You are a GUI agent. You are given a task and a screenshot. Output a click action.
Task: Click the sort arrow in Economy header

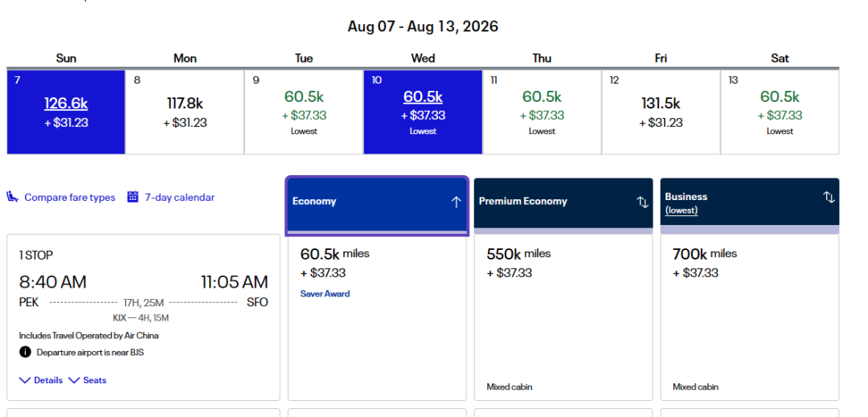457,202
